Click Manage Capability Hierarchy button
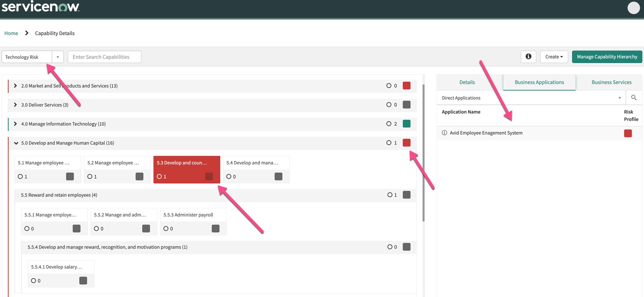This screenshot has width=644, height=297. tap(607, 57)
